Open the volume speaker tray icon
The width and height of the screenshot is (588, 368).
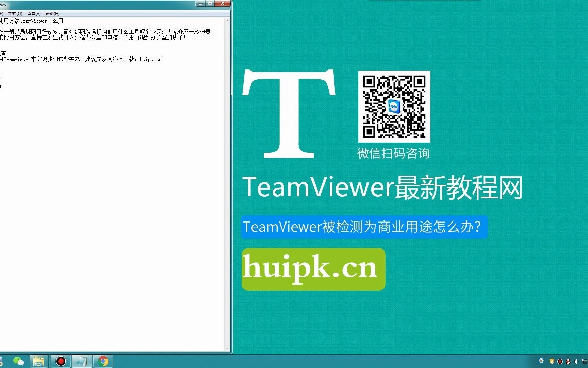[x=576, y=362]
